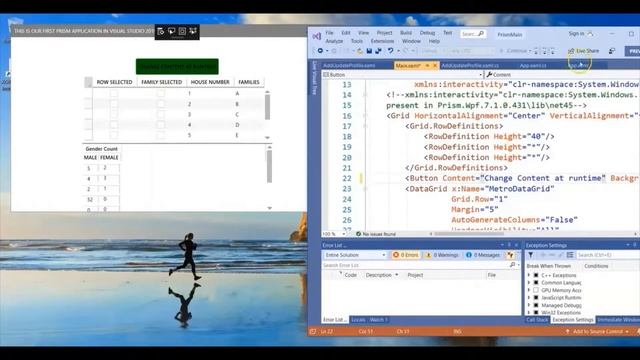Click the Visual Studio logo icon
640x360 pixels.
coord(316,36)
